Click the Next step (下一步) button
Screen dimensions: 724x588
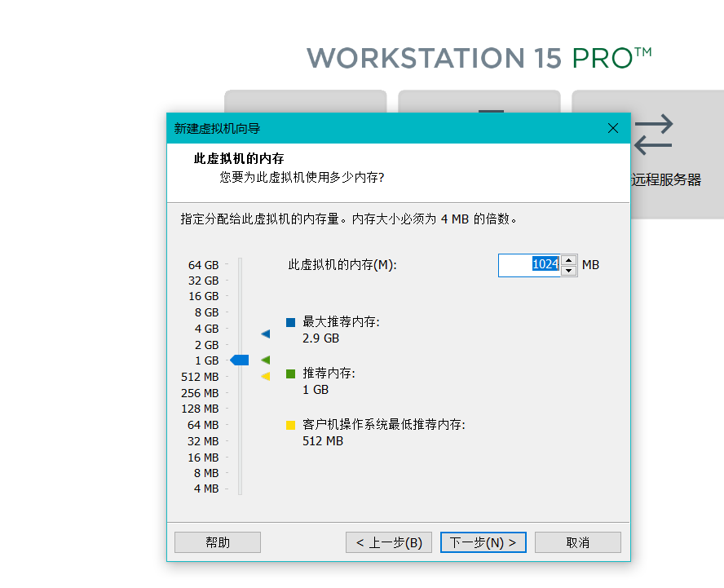click(483, 542)
